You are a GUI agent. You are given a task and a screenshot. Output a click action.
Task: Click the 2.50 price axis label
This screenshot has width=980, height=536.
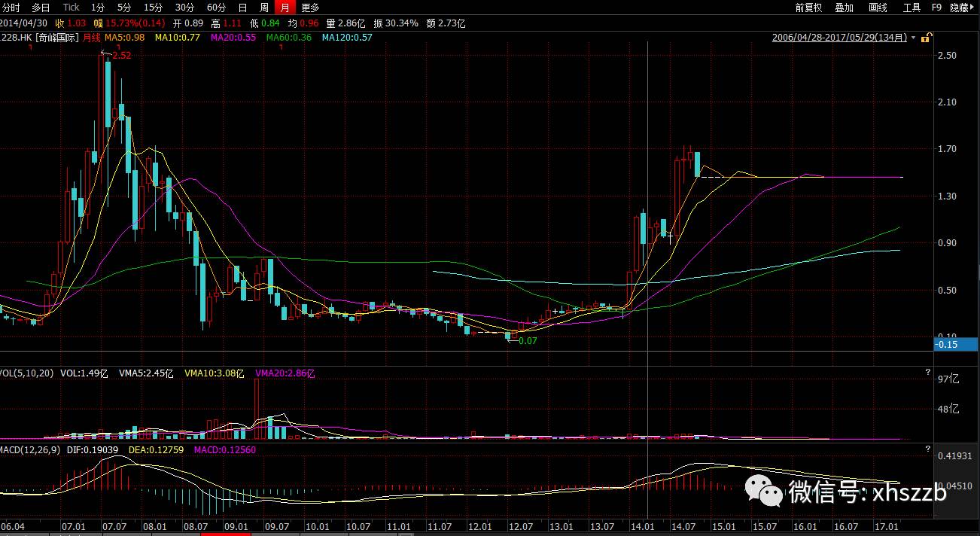[x=948, y=56]
